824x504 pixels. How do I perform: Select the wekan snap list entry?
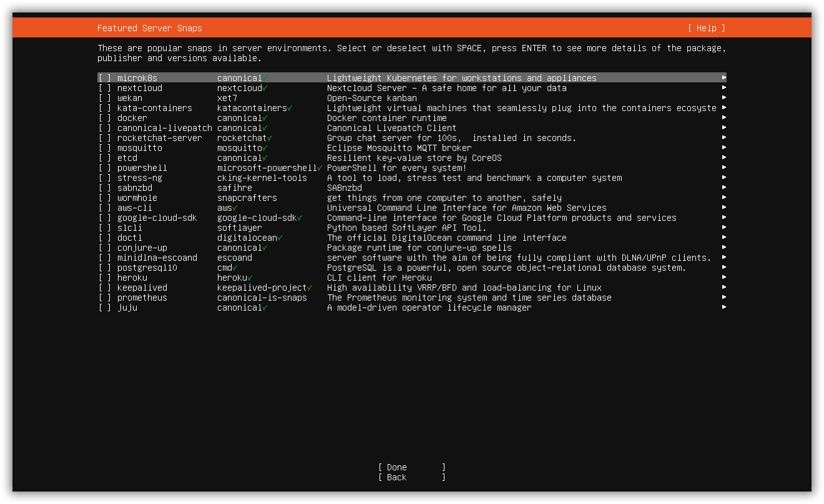point(412,98)
